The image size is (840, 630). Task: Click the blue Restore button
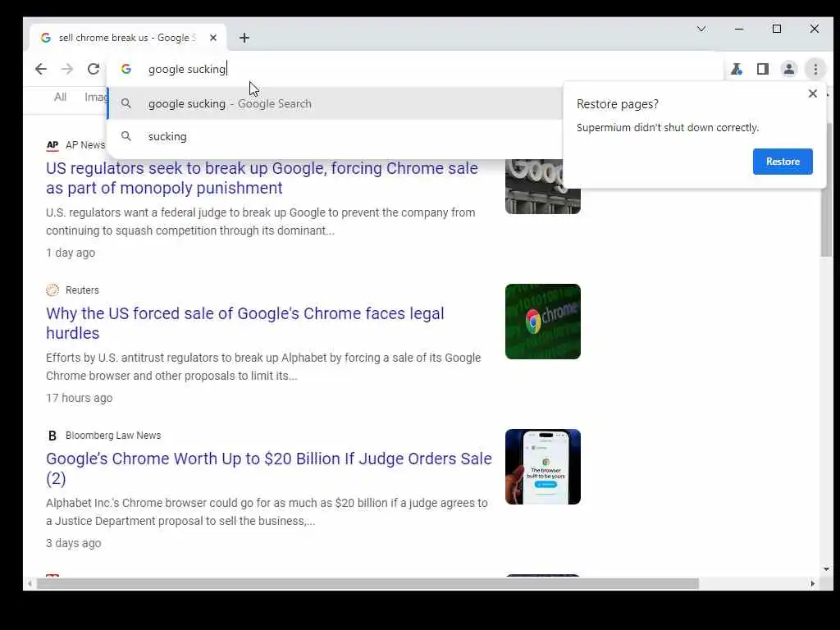[x=783, y=162]
